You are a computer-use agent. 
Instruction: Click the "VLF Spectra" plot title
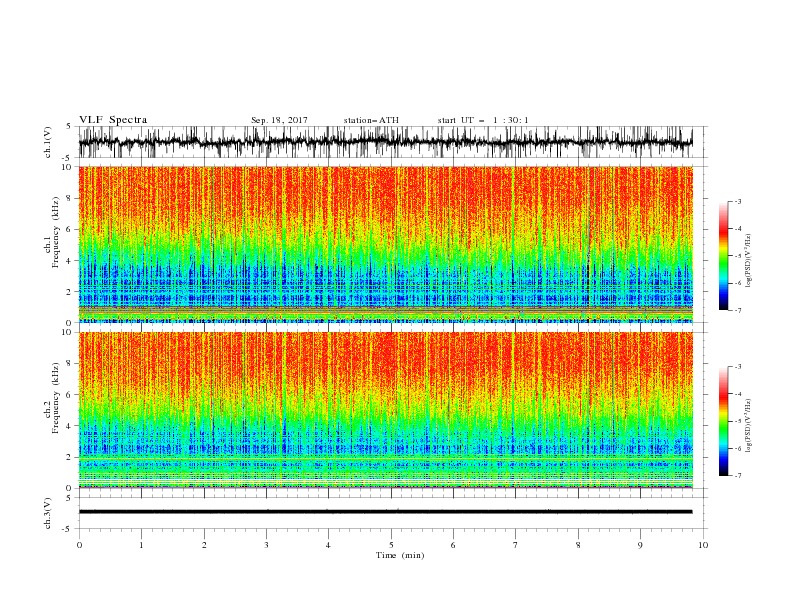(x=113, y=120)
